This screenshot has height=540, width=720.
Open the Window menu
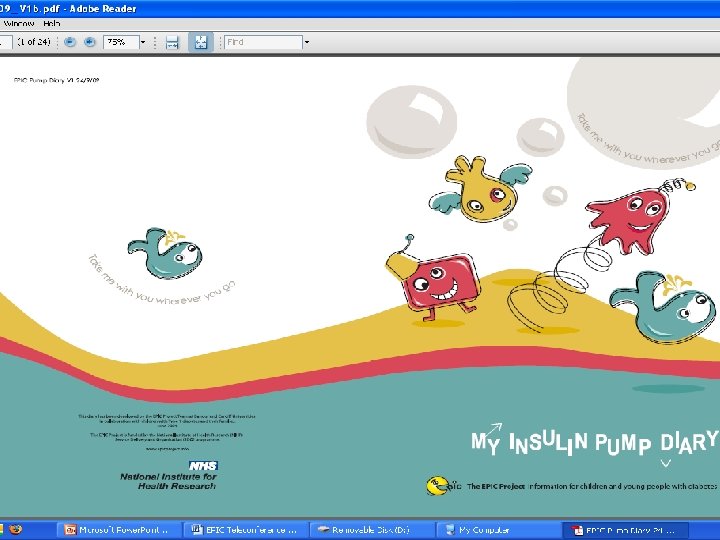(18, 23)
